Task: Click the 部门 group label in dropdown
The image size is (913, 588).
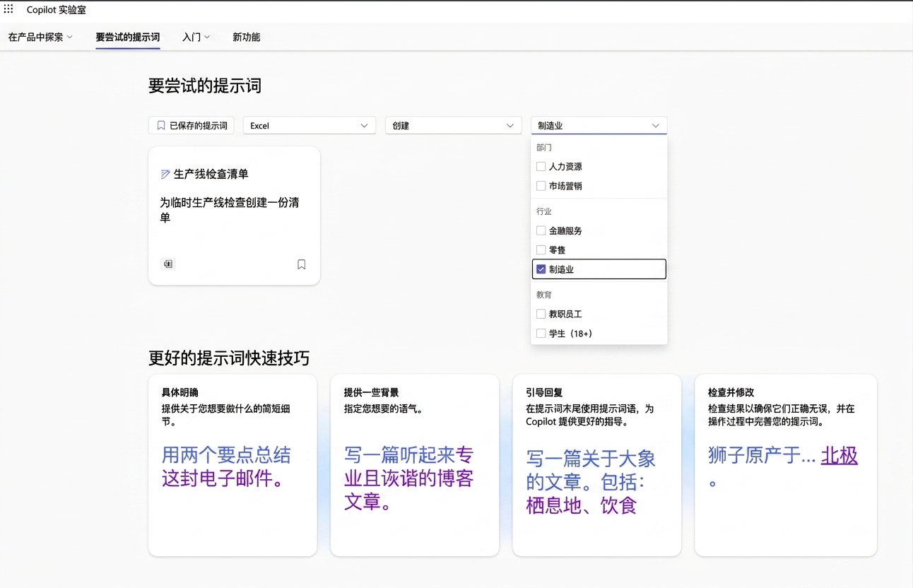Action: (x=544, y=148)
